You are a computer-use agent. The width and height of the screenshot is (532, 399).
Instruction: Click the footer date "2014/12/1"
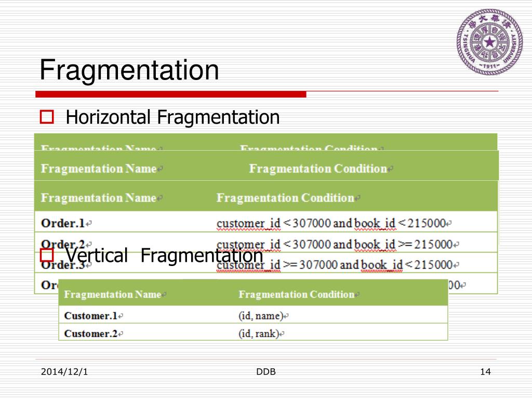point(64,372)
